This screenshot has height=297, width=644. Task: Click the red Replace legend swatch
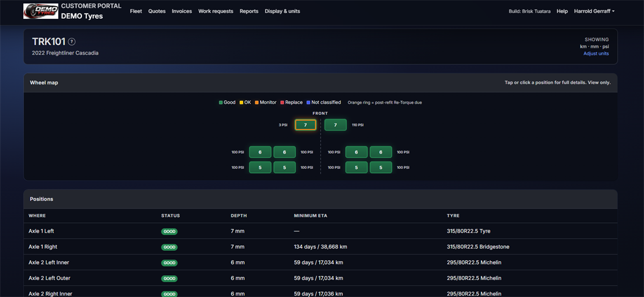[282, 102]
